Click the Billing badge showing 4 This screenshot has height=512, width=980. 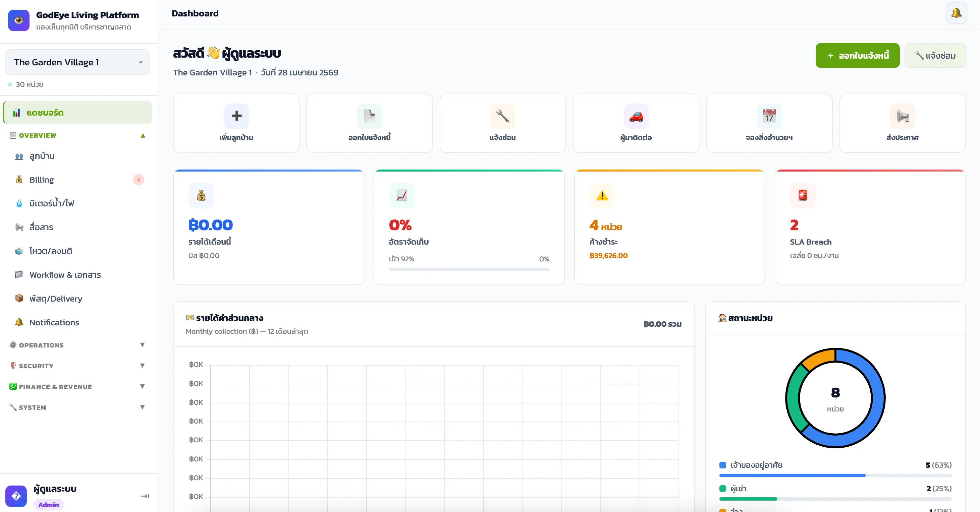tap(139, 179)
